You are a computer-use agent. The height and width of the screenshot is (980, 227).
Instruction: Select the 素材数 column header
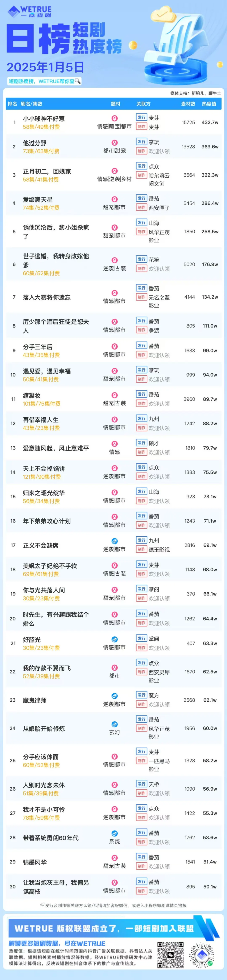coord(188,104)
